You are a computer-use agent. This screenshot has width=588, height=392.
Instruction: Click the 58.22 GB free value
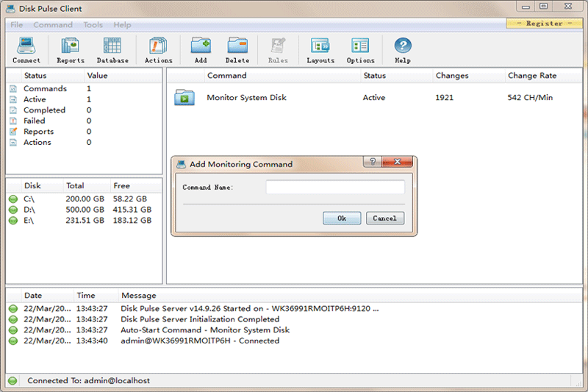(130, 199)
